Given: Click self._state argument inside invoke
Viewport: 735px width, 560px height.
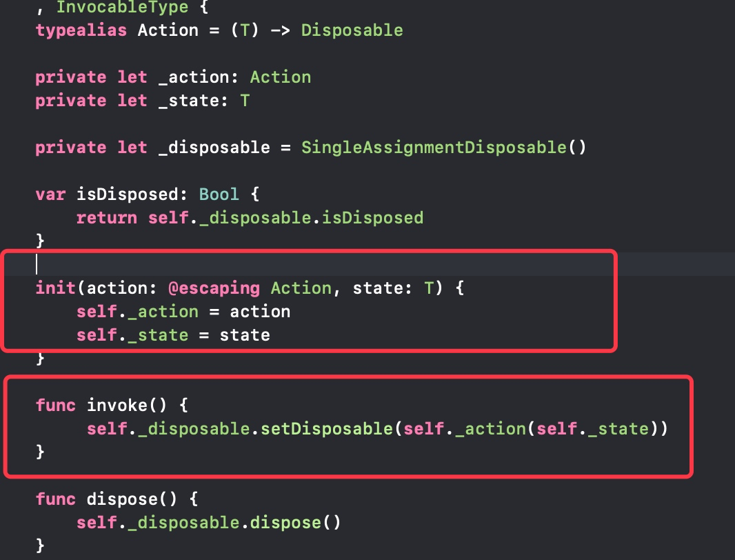Looking at the screenshot, I should (x=592, y=429).
